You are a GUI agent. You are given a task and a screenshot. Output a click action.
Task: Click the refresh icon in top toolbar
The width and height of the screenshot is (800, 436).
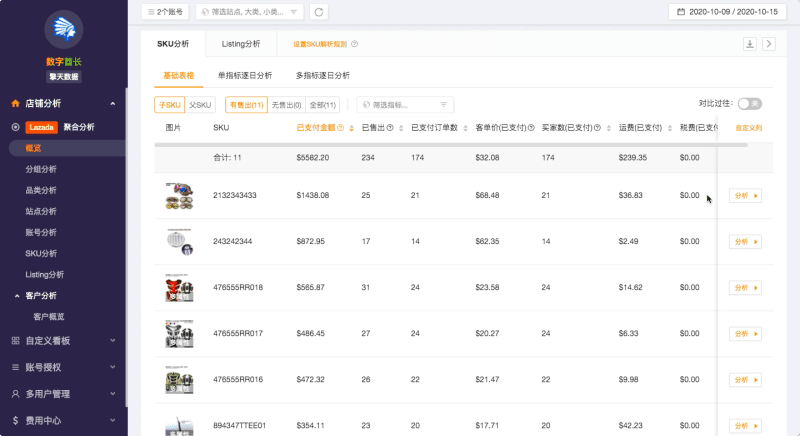[319, 12]
